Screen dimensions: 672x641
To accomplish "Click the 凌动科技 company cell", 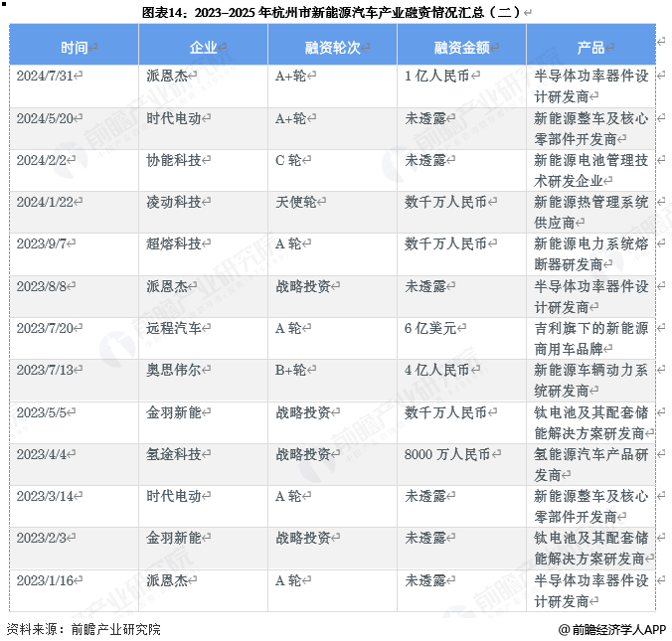I will (174, 201).
